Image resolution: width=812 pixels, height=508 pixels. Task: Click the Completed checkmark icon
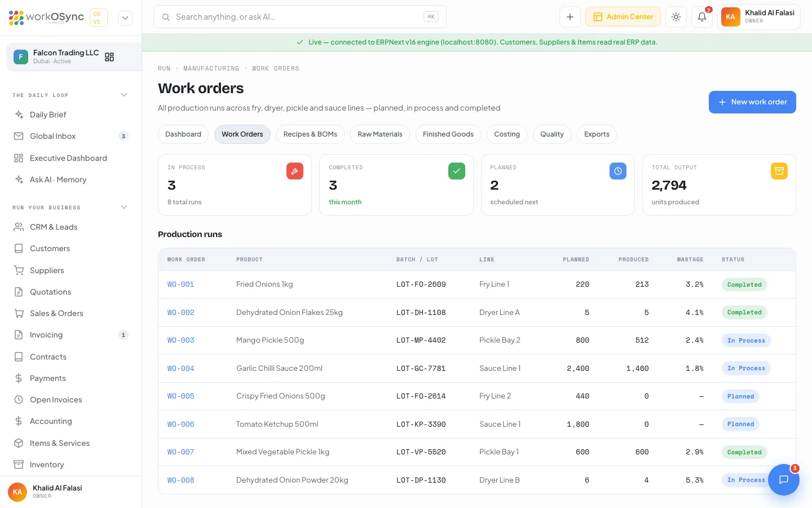tap(457, 171)
